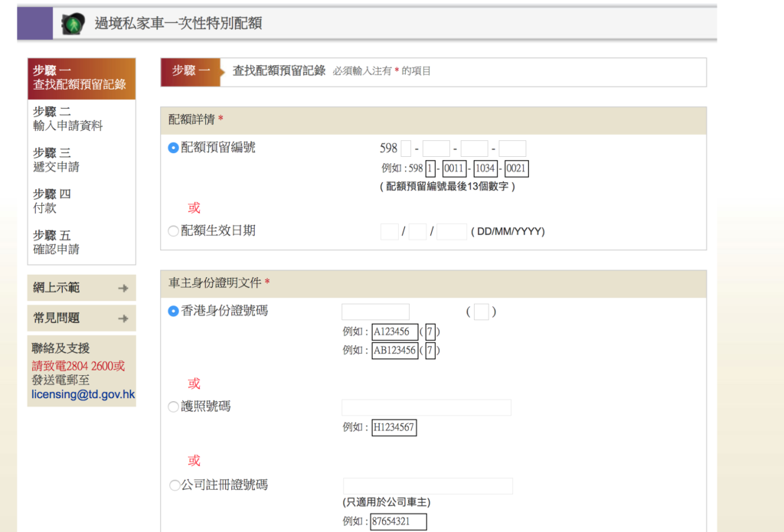This screenshot has width=784, height=532.
Task: Go to 步驟三 遞交申請 step
Action: click(x=56, y=160)
